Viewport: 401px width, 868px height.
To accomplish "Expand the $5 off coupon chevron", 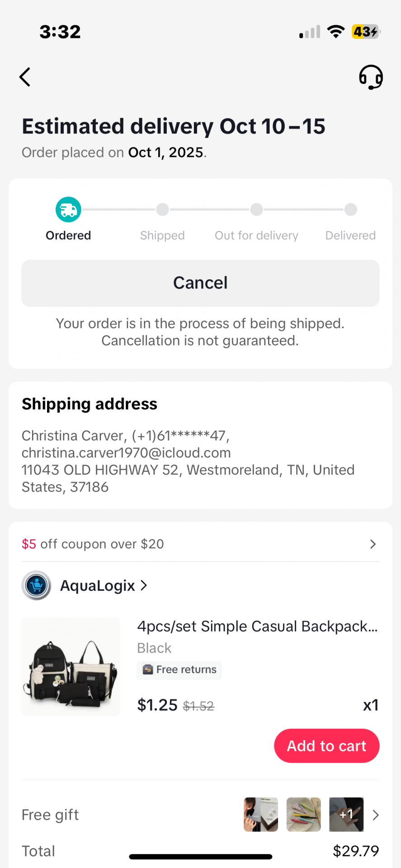I will click(373, 544).
